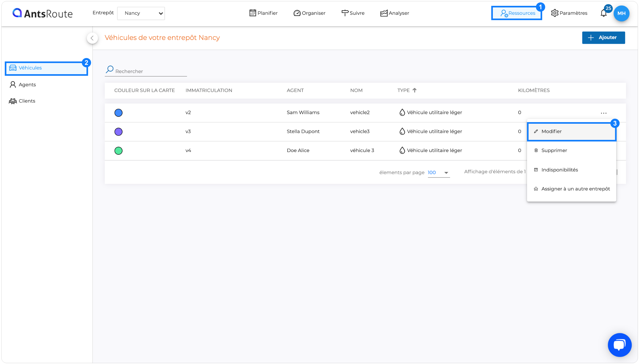
Task: Click the purple color swatch for v3
Action: click(x=118, y=132)
